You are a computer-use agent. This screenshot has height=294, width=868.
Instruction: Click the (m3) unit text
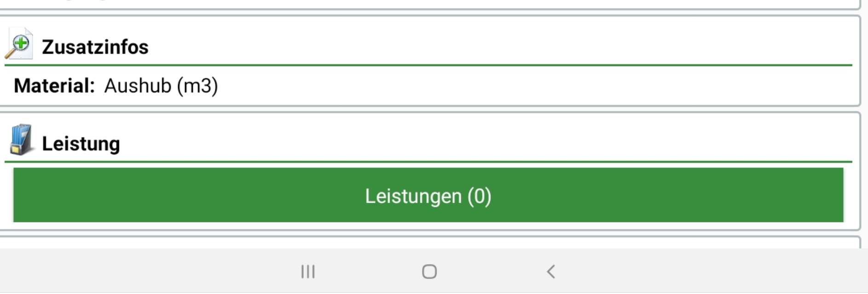pos(197,86)
